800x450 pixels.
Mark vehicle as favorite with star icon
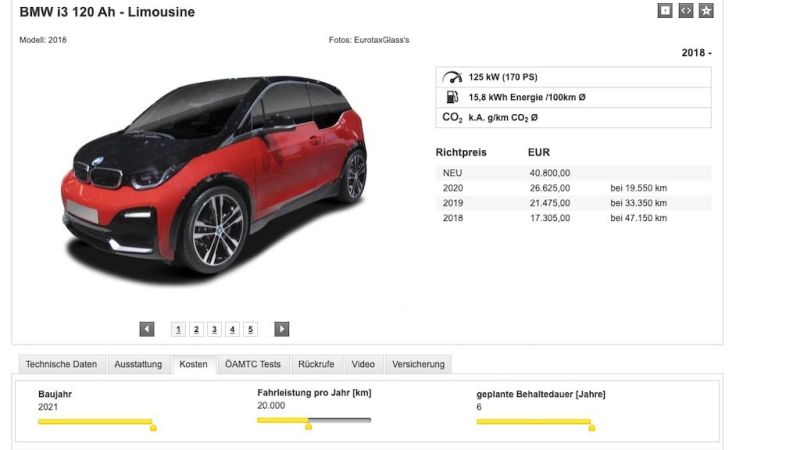(706, 10)
